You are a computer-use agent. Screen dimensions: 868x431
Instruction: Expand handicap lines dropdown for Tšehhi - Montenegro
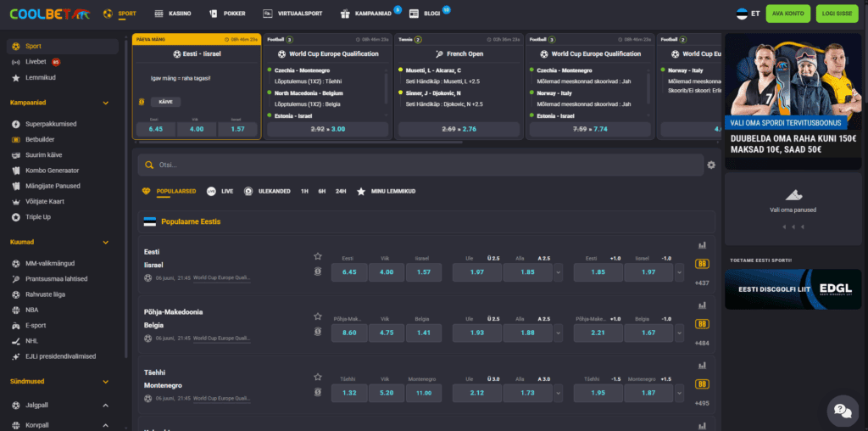pyautogui.click(x=679, y=394)
